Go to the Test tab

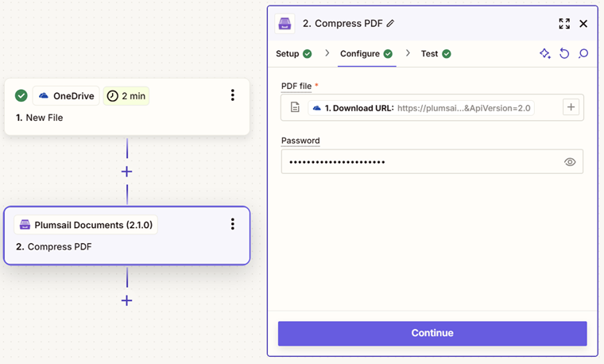pos(436,53)
